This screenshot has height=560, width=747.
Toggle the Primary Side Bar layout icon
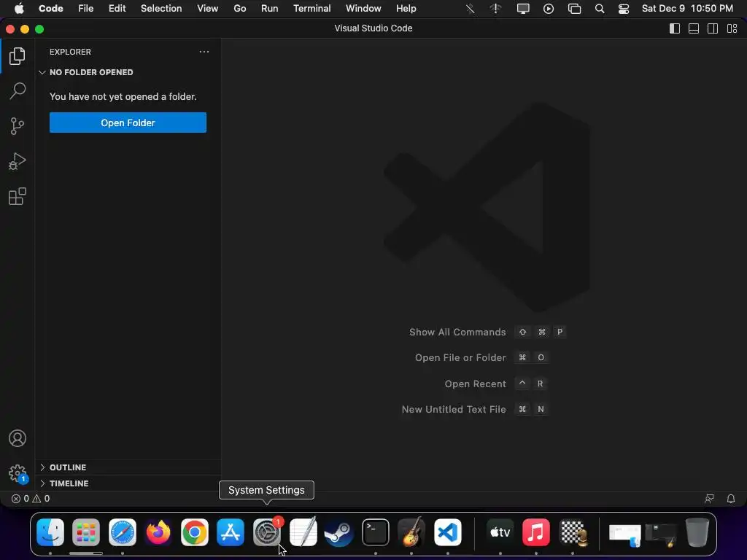click(675, 28)
